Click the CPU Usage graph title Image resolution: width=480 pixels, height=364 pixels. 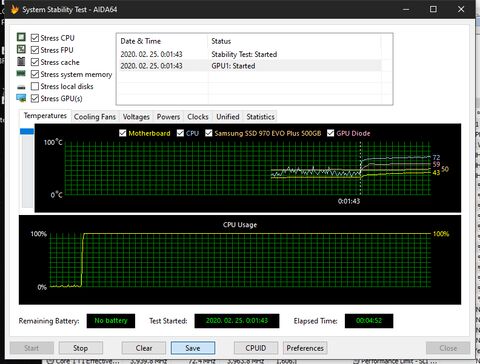click(240, 225)
